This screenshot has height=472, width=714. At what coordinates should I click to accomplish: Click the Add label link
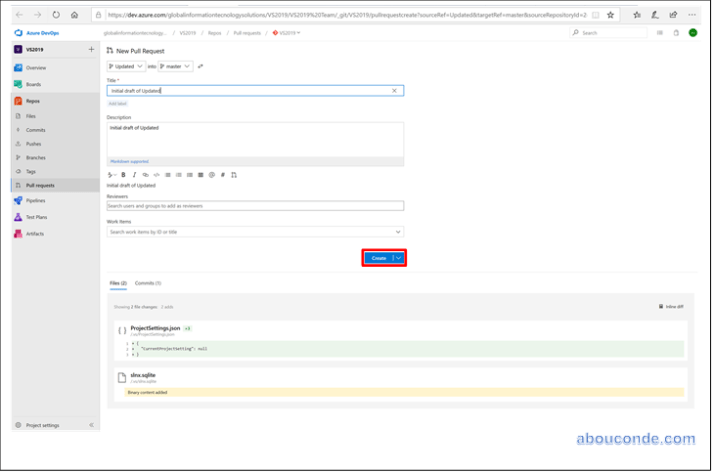click(118, 103)
